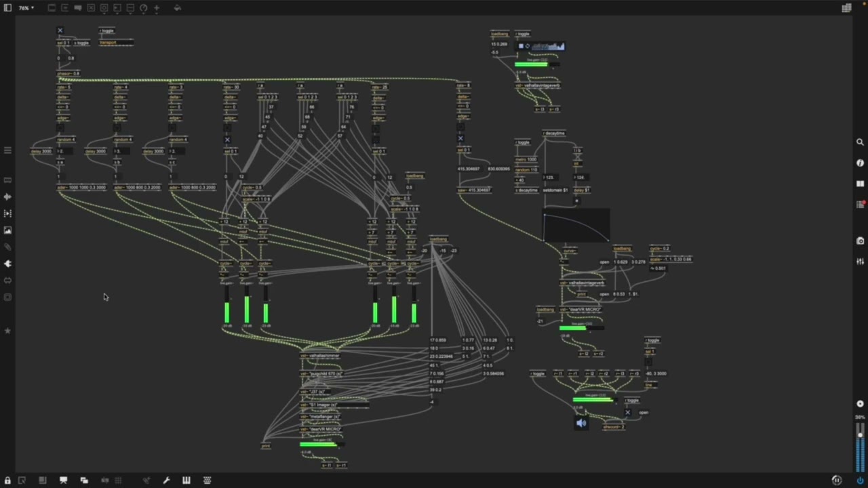This screenshot has width=868, height=488.
Task: Add a comment box from toolbar
Action: pyautogui.click(x=78, y=8)
